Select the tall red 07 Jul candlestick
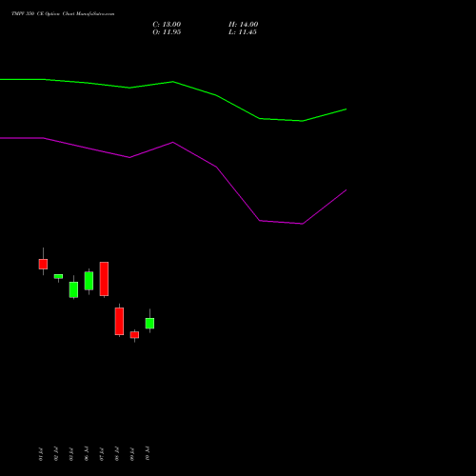The height and width of the screenshot is (476, 476). point(104,279)
